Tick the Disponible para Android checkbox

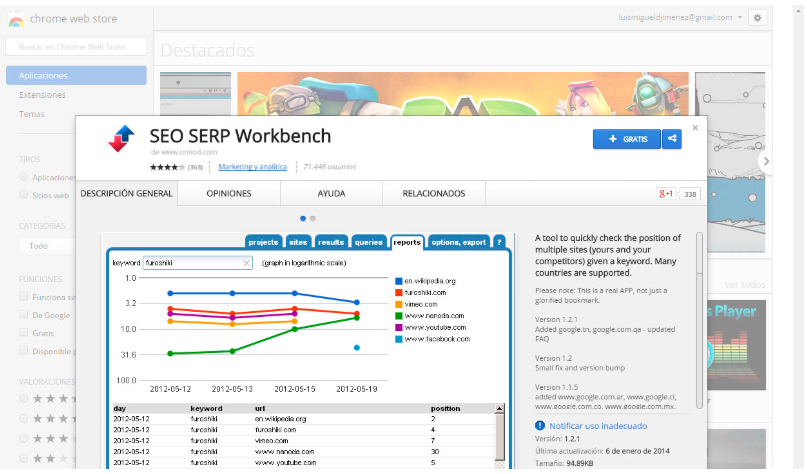click(24, 350)
